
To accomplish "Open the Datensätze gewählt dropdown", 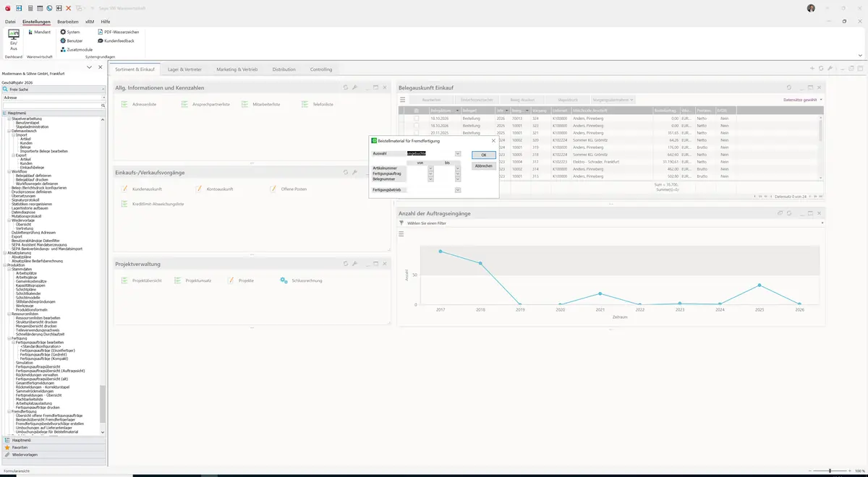I will (803, 100).
